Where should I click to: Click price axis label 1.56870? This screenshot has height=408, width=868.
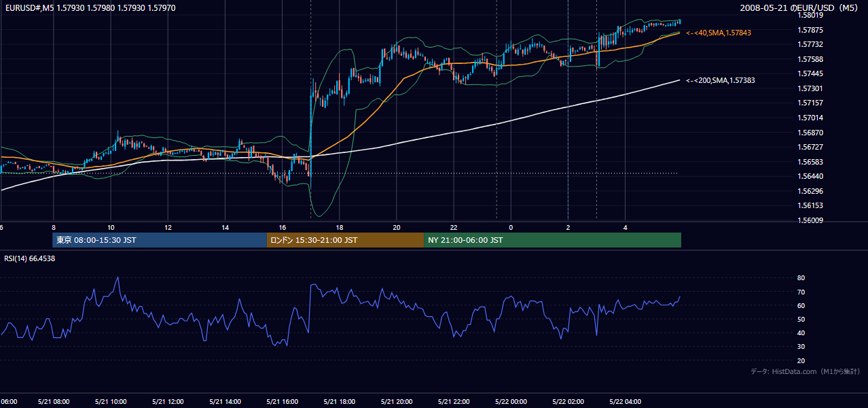point(809,133)
